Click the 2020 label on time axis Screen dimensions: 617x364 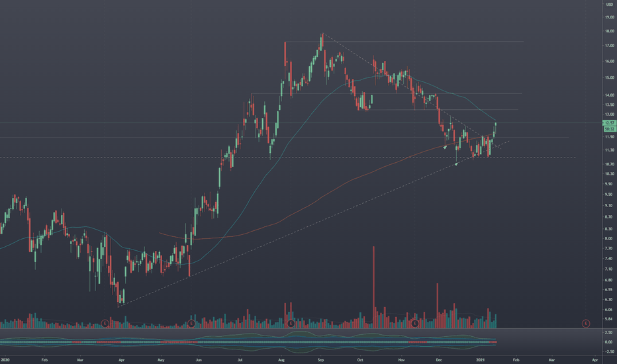(5, 360)
